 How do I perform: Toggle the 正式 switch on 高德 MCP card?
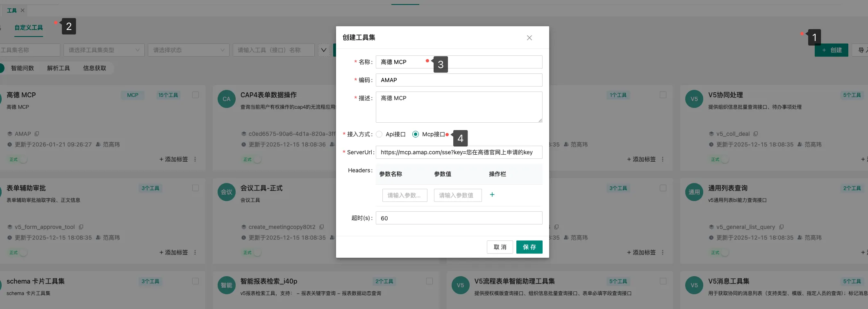coord(18,159)
